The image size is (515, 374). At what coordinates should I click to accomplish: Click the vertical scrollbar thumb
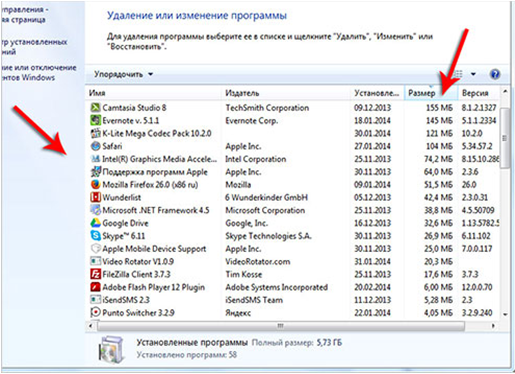coord(505,138)
